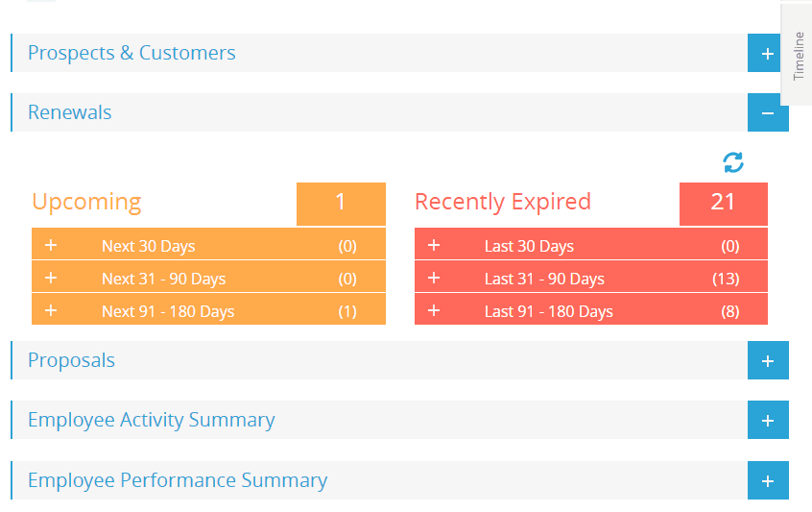
Task: Click the Proposals section title
Action: (x=72, y=360)
